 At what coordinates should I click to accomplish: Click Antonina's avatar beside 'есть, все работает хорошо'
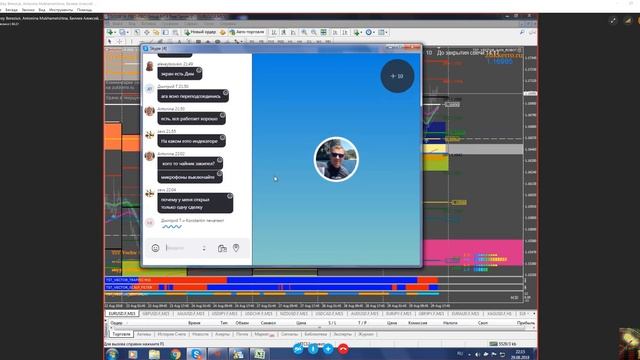149,111
